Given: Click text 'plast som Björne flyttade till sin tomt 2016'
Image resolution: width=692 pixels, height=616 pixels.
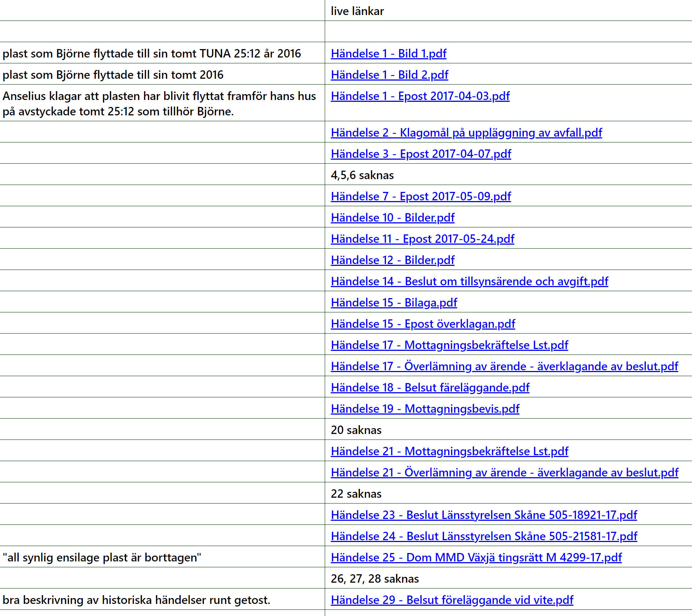Looking at the screenshot, I should pos(113,75).
